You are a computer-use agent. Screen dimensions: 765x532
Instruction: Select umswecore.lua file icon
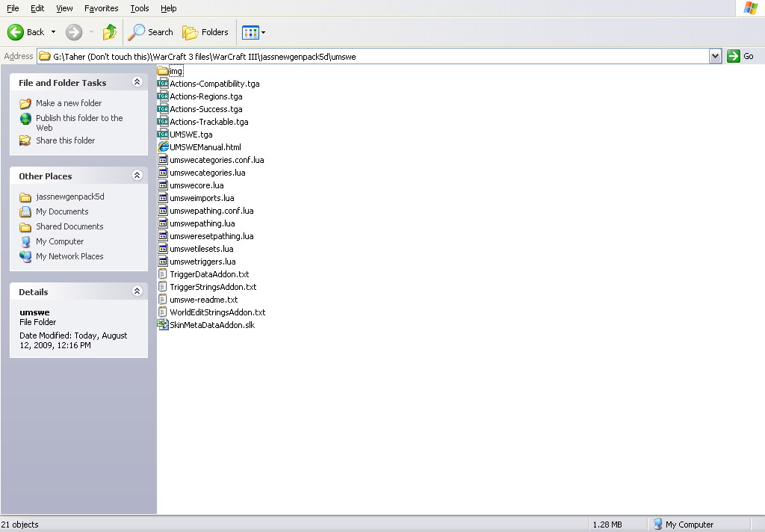point(163,185)
